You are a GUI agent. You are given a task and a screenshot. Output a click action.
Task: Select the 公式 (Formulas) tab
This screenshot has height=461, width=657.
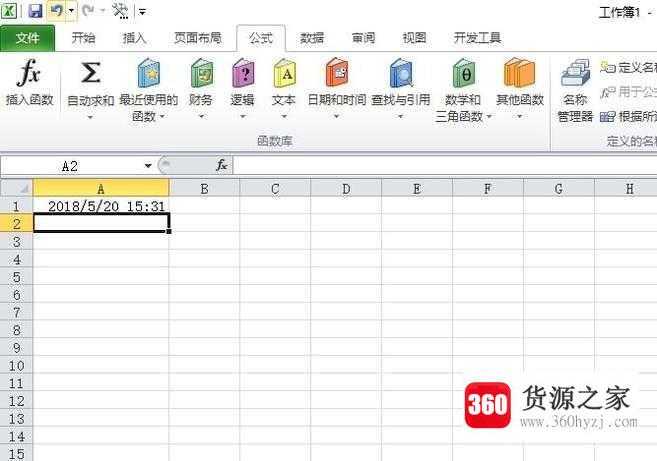pyautogui.click(x=261, y=38)
